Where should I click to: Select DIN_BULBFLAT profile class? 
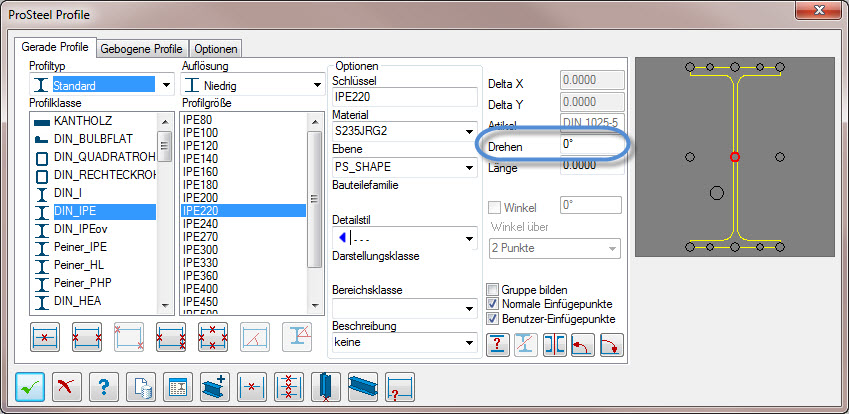(x=95, y=139)
